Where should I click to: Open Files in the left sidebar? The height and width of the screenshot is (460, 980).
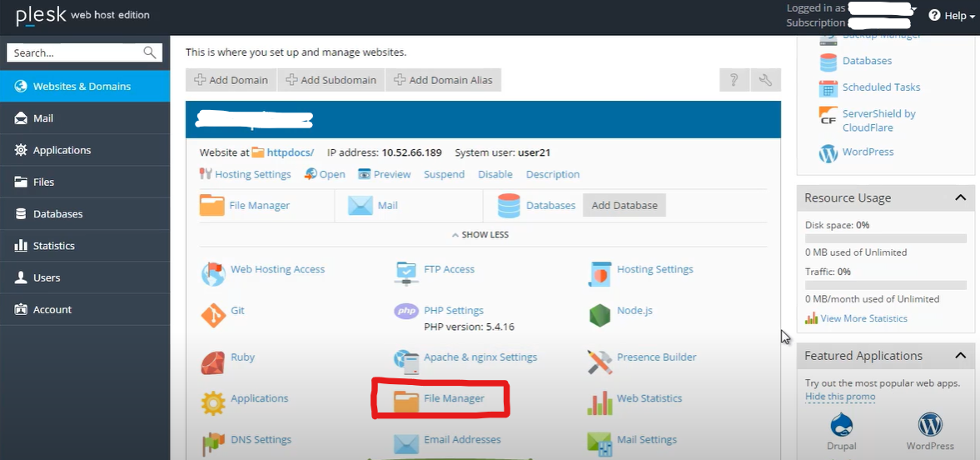(85, 182)
